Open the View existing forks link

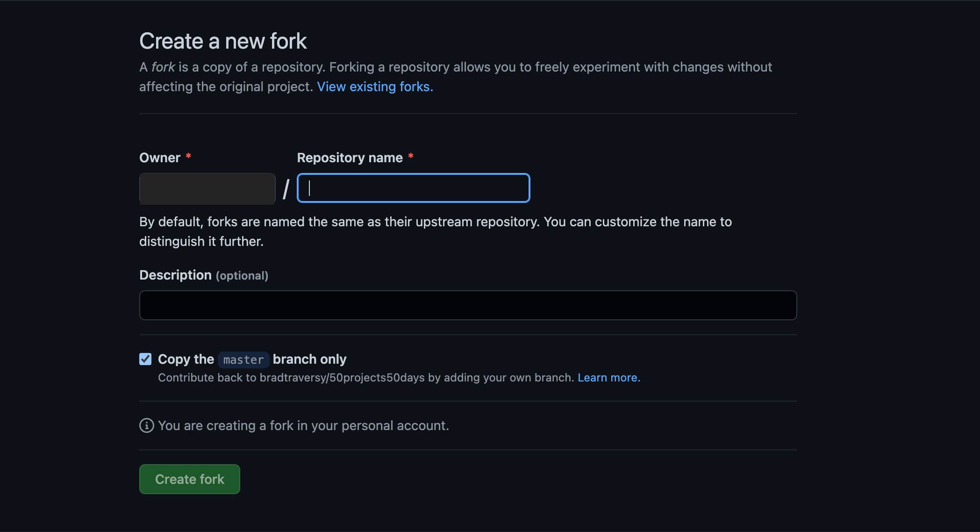375,86
